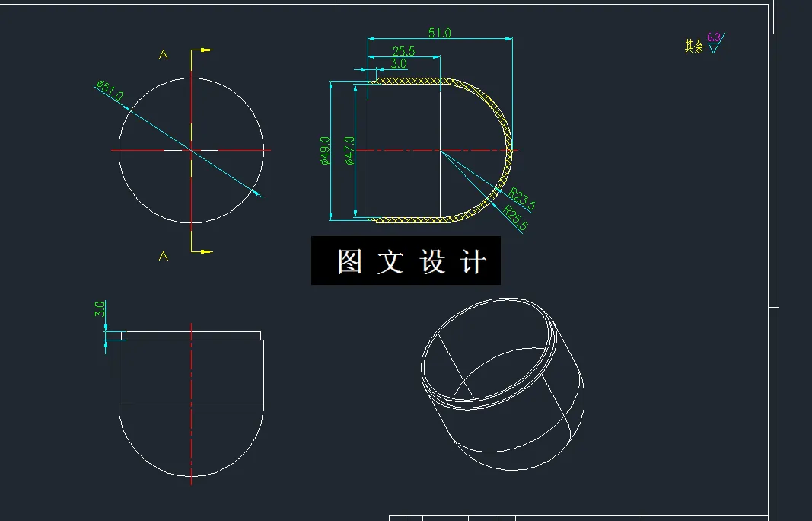Select the upper section arrow marker A
The height and width of the screenshot is (521, 812).
163,54
